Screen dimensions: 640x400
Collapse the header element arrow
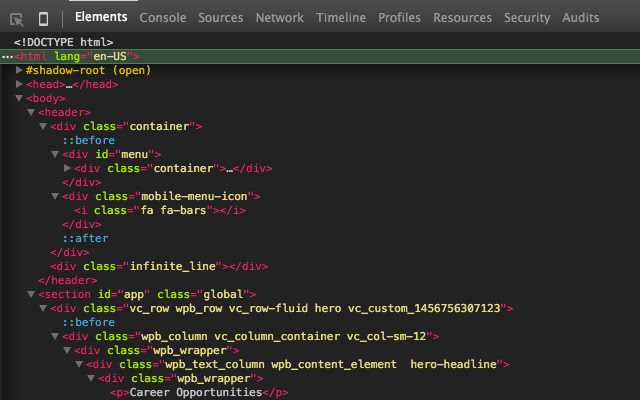coord(32,113)
